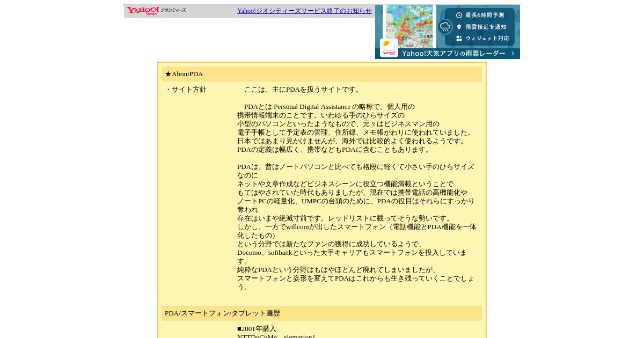Select the 最長6時間予測 label in the ad
Image resolution: width=644 pixels, height=338 pixels.
485,15
